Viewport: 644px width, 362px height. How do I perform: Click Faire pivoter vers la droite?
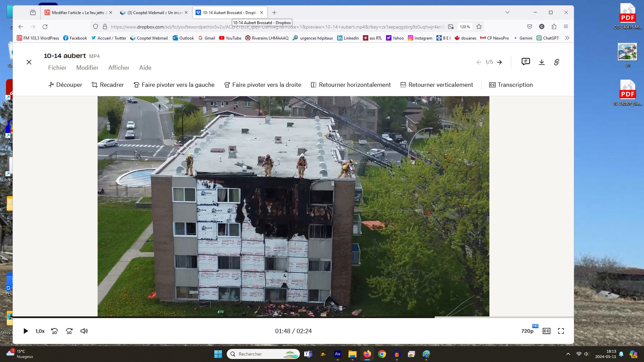pos(263,85)
